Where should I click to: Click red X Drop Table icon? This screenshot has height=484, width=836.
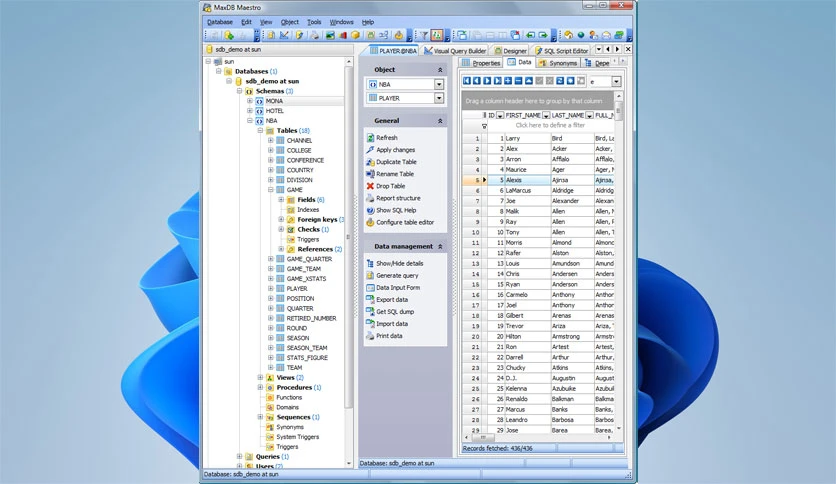point(371,186)
